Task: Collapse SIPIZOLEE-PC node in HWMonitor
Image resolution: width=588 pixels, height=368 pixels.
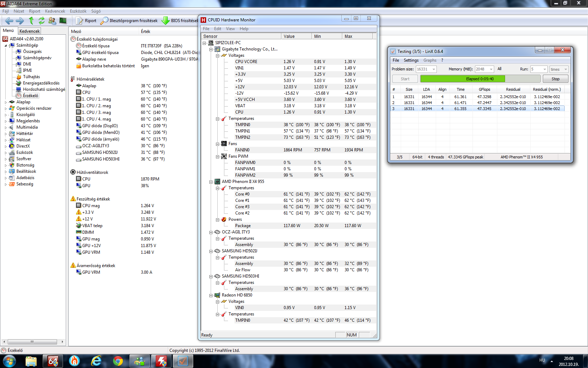Action: pyautogui.click(x=204, y=43)
